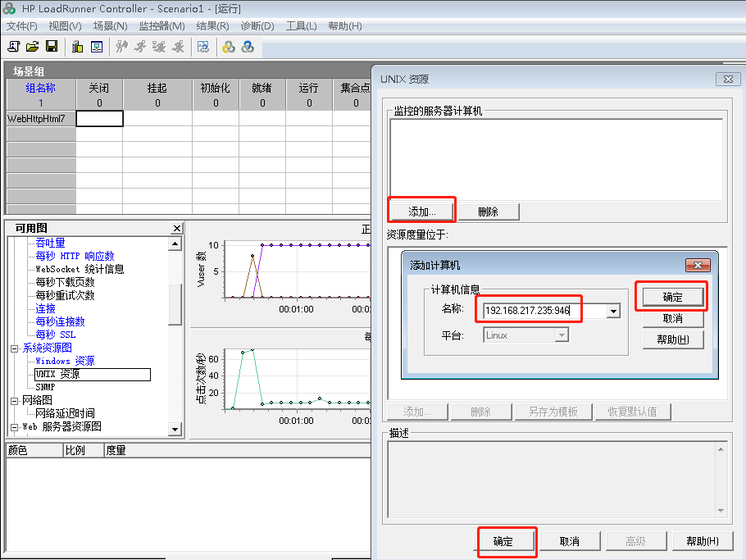Screen dimensions: 746x560
Task: Click the New Scenario toolbar icon
Action: (14, 47)
